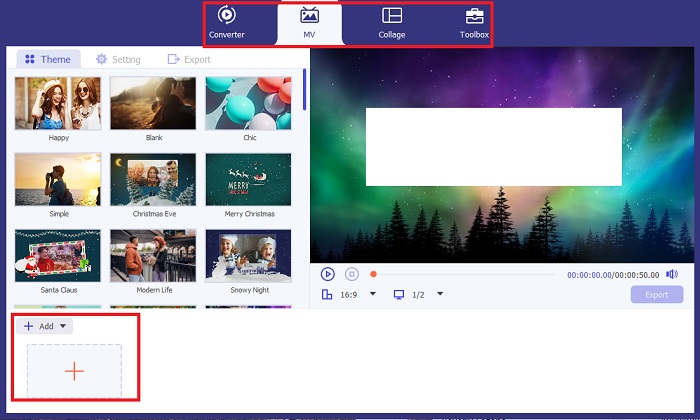The width and height of the screenshot is (700, 420).
Task: Click the red playback progress marker
Action: pos(374,274)
